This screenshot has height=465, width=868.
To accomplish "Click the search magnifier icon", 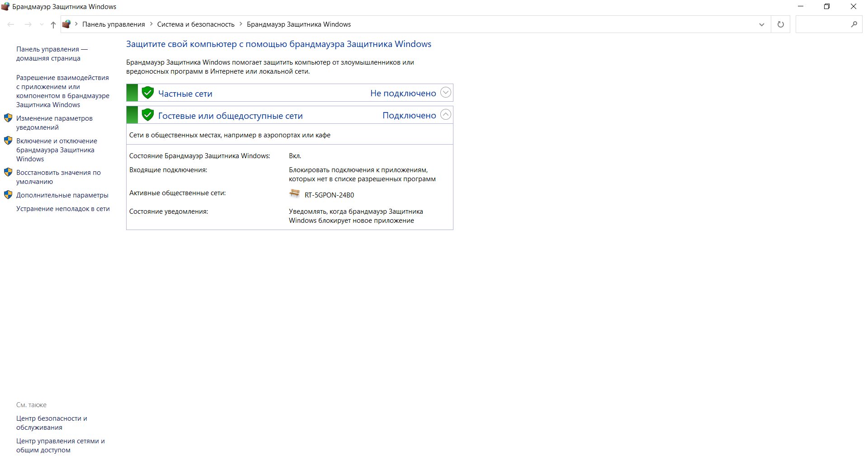I will 854,24.
